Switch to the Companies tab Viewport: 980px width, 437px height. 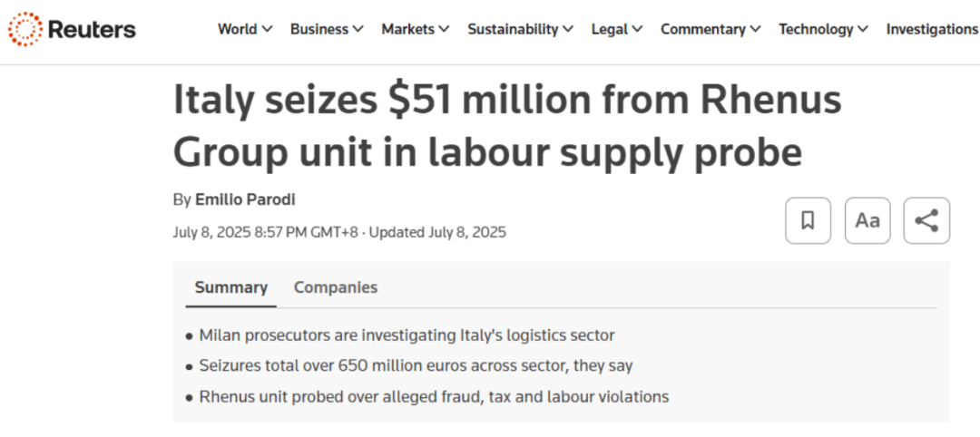pyautogui.click(x=336, y=287)
